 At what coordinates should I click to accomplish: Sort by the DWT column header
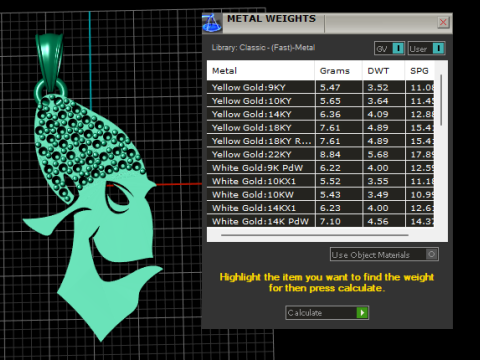383,71
